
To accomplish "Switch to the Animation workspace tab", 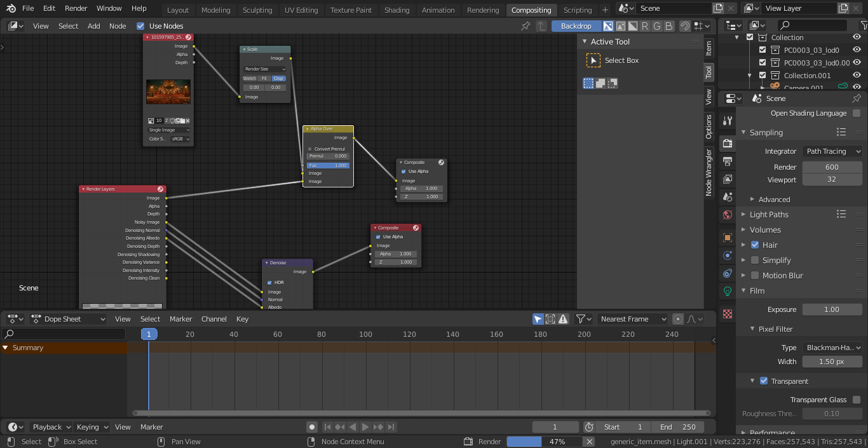I will [438, 10].
